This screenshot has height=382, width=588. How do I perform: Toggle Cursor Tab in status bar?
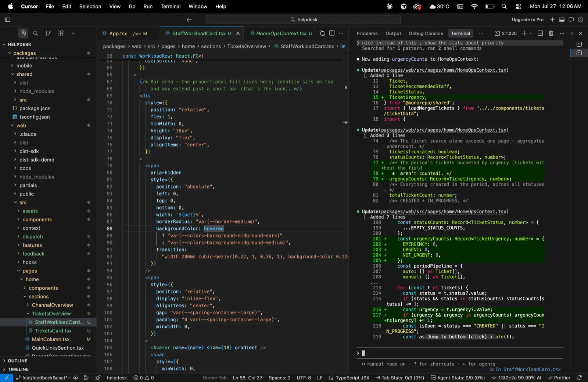coord(215,378)
